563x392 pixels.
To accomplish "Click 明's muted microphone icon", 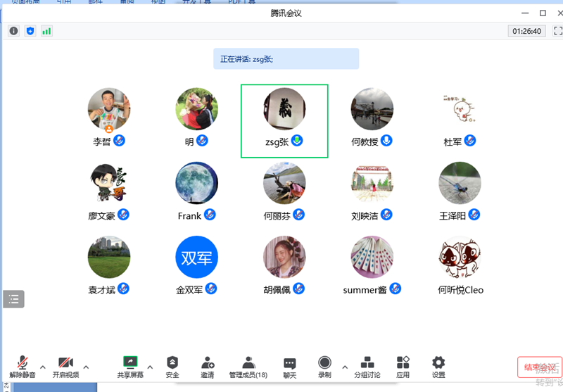I will click(x=202, y=140).
